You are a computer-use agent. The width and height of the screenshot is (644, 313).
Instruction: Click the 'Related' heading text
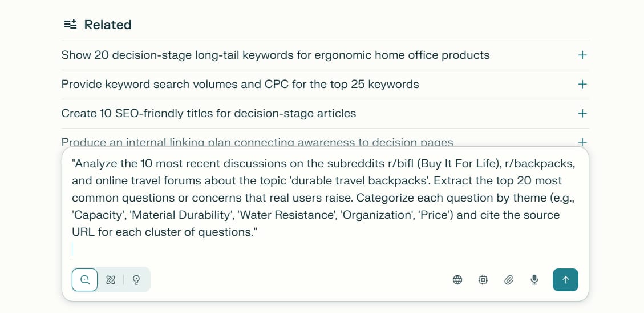108,25
